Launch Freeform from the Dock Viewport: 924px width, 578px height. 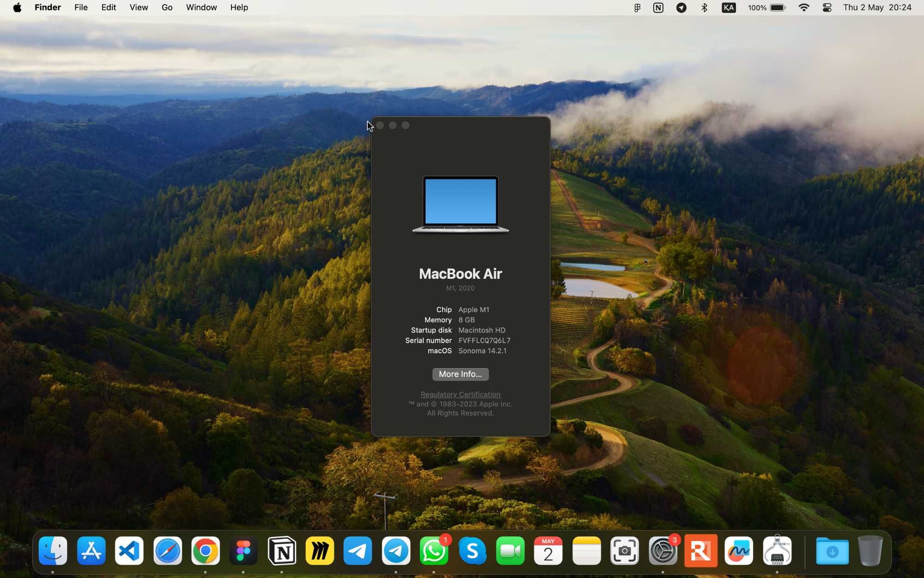click(x=739, y=551)
